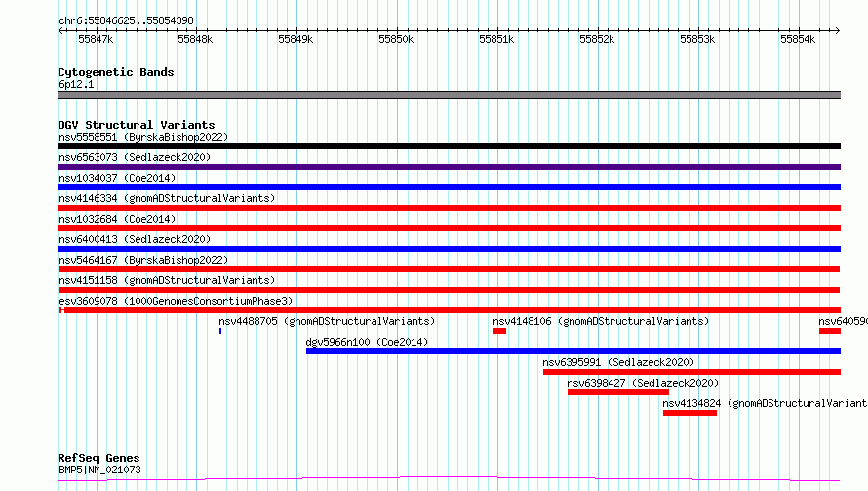Select the blue nsv6400413 variant bar

(x=449, y=249)
